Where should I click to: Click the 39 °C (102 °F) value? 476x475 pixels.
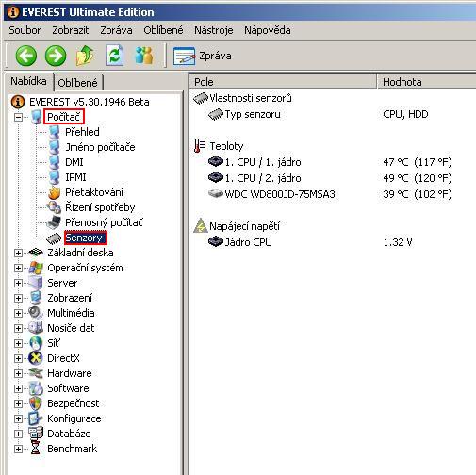click(418, 194)
